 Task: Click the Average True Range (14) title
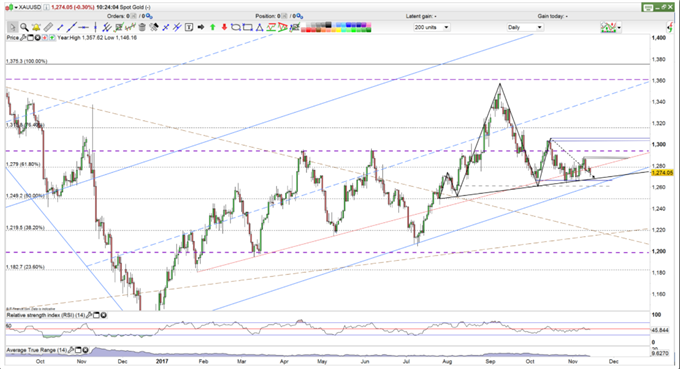[x=37, y=350]
